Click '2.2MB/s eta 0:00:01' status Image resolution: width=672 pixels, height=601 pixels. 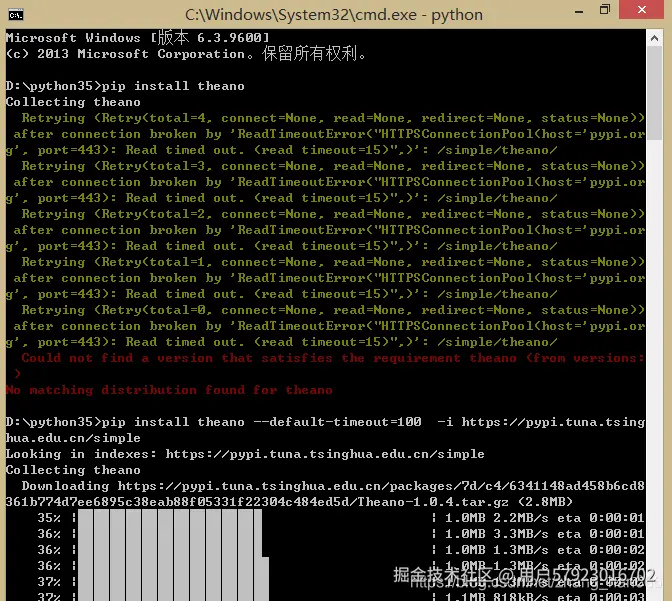pos(569,518)
